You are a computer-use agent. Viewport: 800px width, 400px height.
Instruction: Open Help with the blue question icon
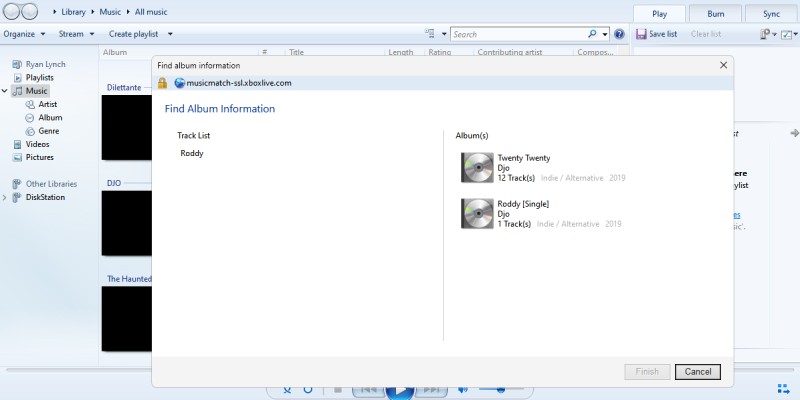pos(619,34)
